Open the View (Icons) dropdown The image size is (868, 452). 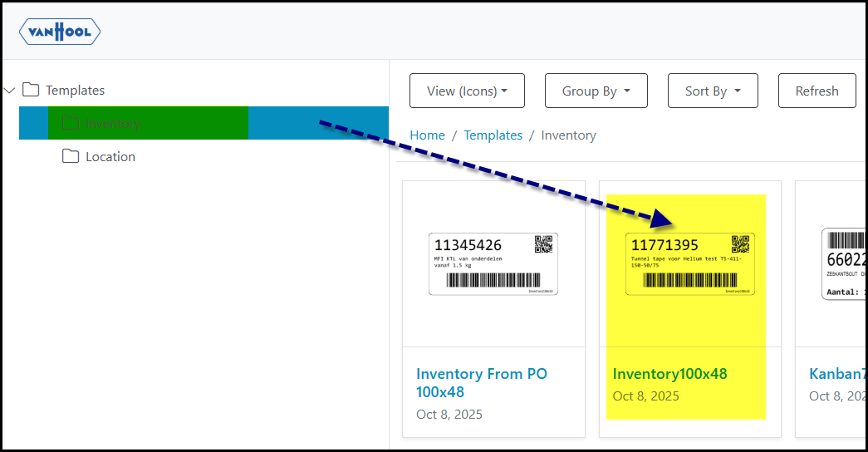(x=467, y=91)
